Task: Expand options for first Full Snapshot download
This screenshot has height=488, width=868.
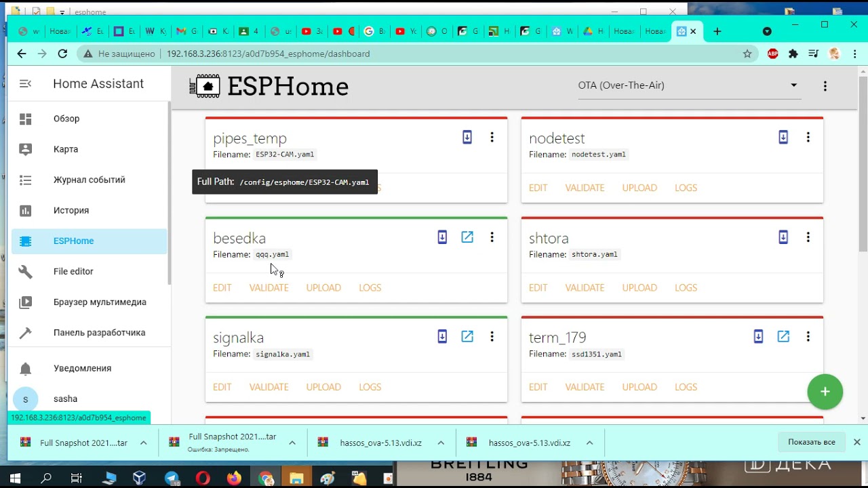Action: (x=143, y=443)
